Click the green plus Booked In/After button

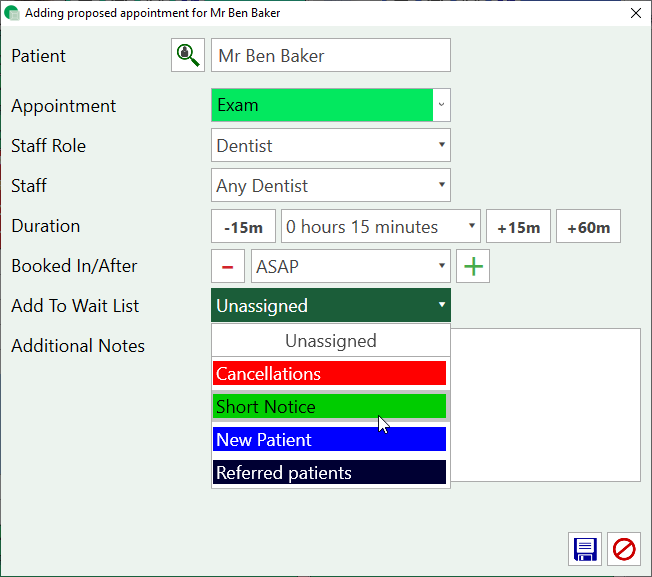pyautogui.click(x=472, y=267)
